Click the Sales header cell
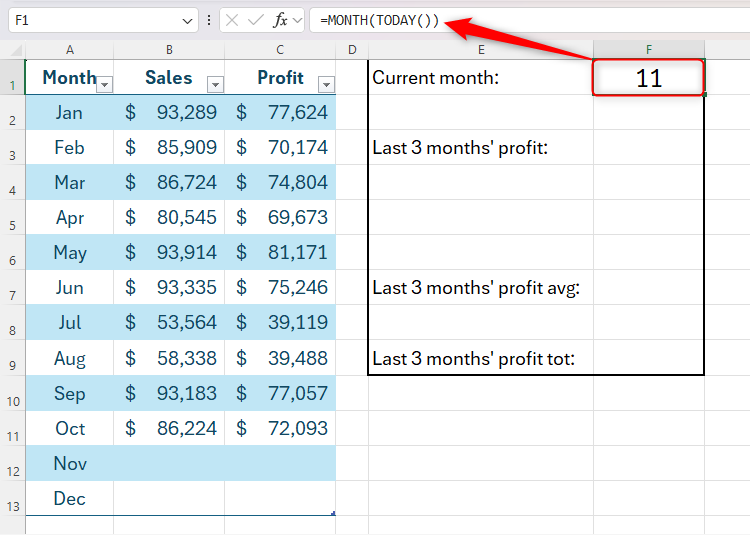750x535 pixels. [169, 77]
